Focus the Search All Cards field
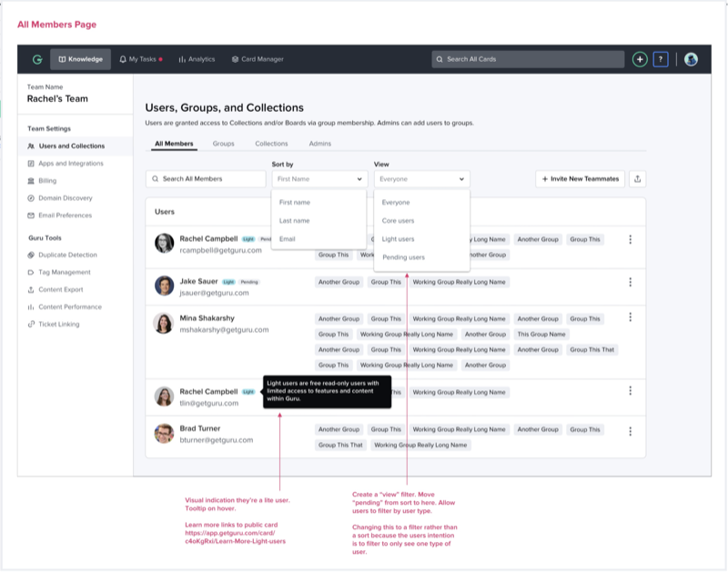Screen dimensions: 728x572 (x=528, y=59)
